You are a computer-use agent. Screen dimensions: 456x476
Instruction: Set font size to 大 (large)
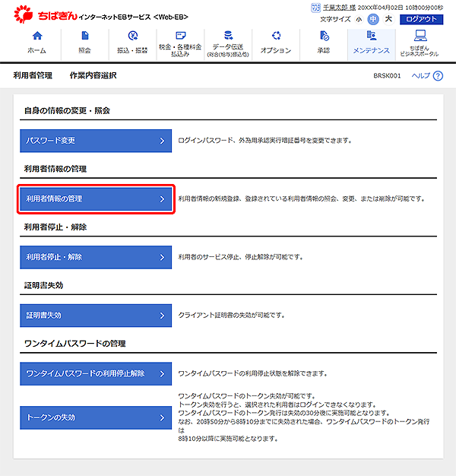tap(388, 19)
